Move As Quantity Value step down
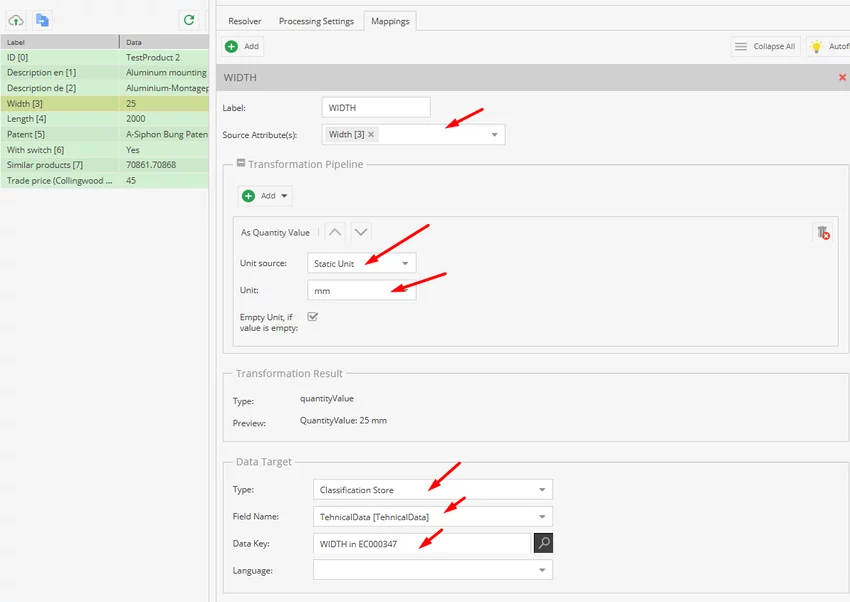Image resolution: width=850 pixels, height=602 pixels. 361,232
